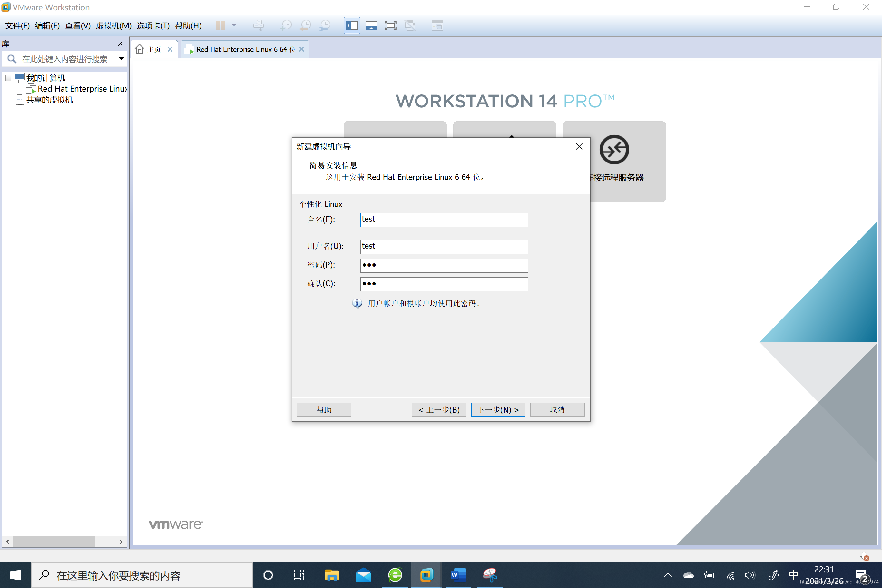Open the 虚拟机(M) menu

tap(113, 25)
